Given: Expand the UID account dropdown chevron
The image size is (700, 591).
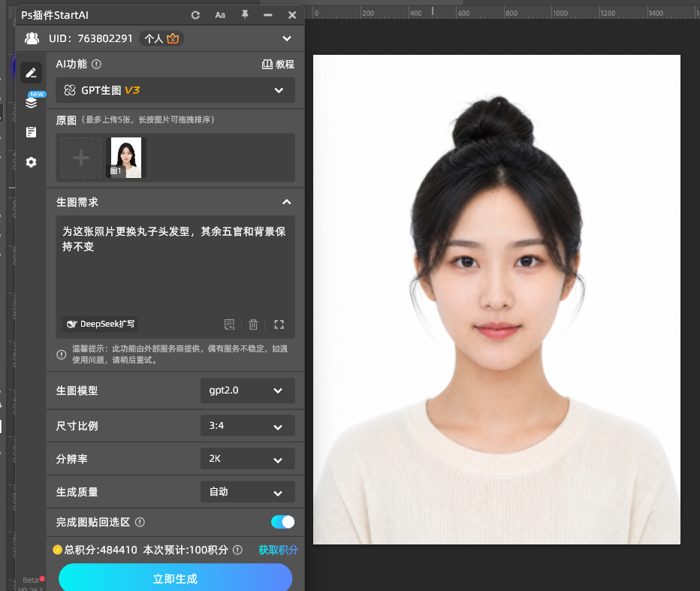Looking at the screenshot, I should click(x=287, y=38).
